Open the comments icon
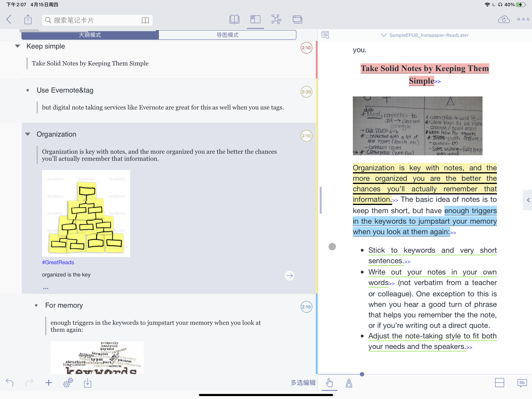The width and height of the screenshot is (532, 399). coord(522,383)
